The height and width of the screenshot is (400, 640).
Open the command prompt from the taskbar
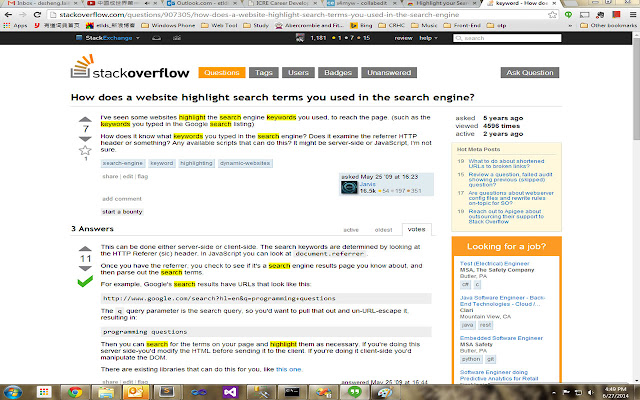292,392
